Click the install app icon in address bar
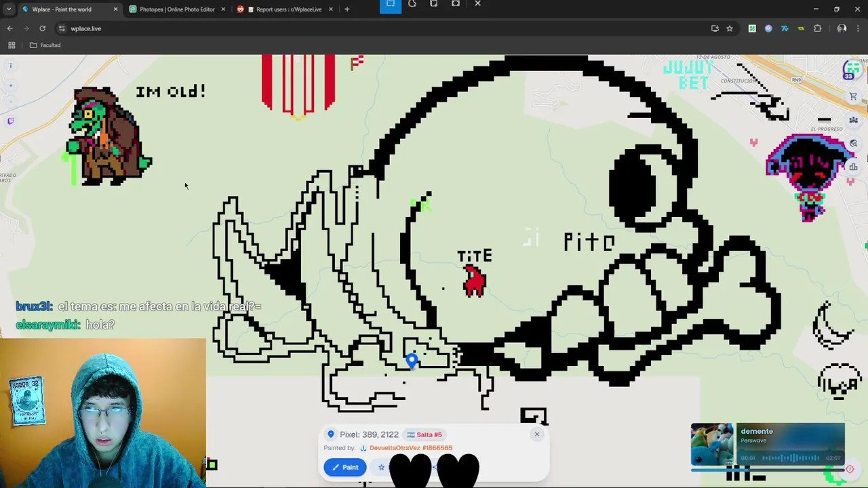 (715, 28)
